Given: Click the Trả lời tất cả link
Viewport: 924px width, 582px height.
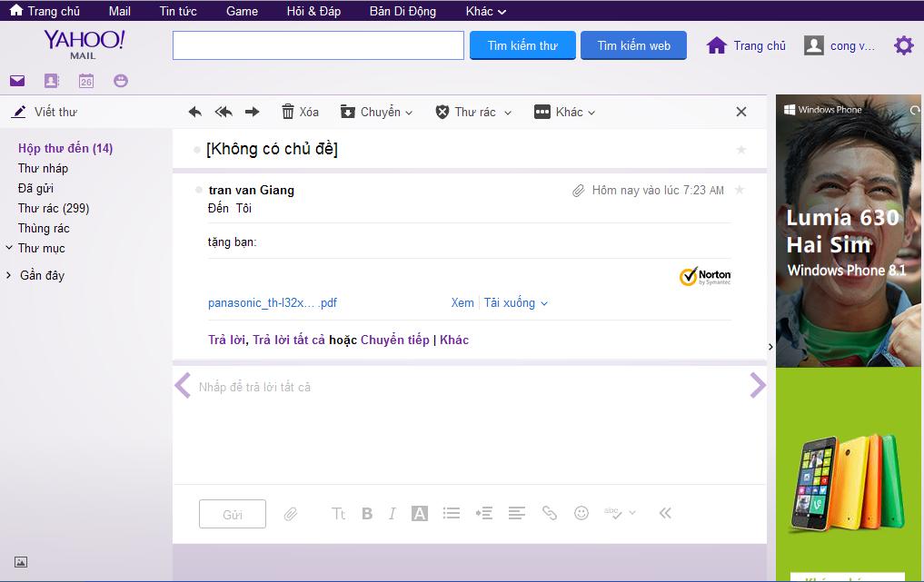Looking at the screenshot, I should [x=289, y=340].
